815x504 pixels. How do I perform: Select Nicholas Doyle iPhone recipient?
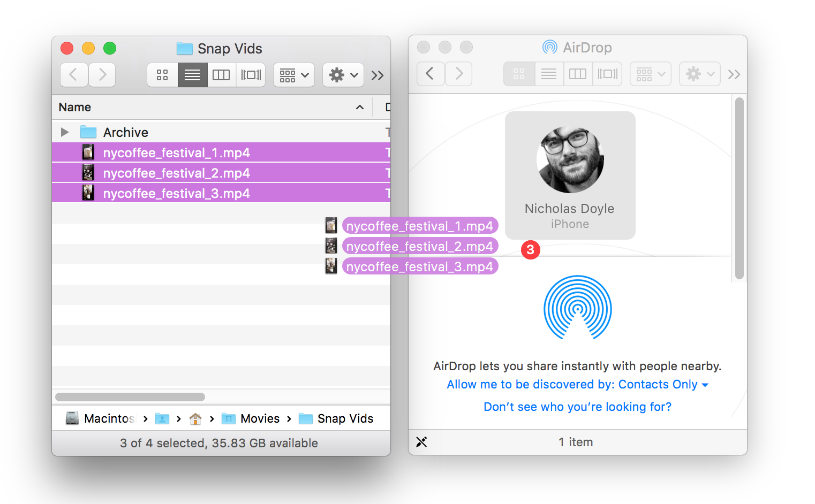570,175
